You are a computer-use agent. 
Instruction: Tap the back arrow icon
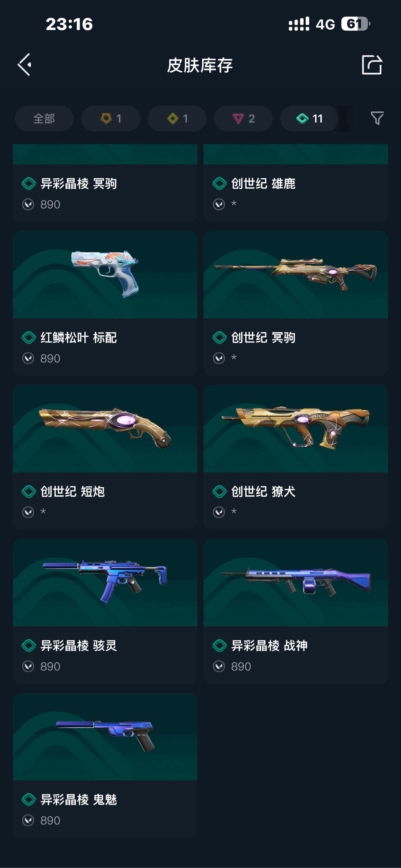tap(25, 65)
